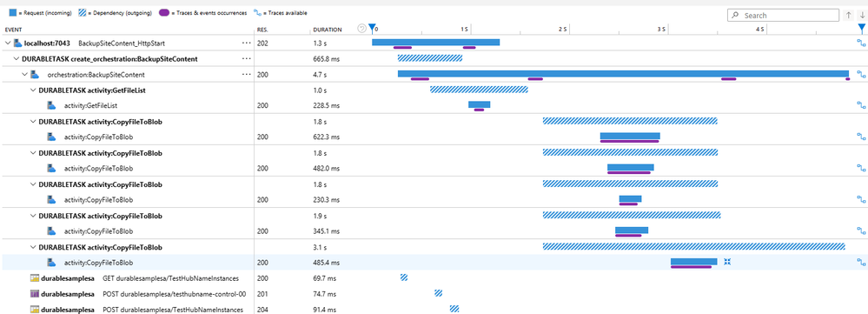This screenshot has height=314, width=868.
Task: Select DURABLETASK GetFileList 1.0 s hatched bar
Action: pyautogui.click(x=480, y=90)
